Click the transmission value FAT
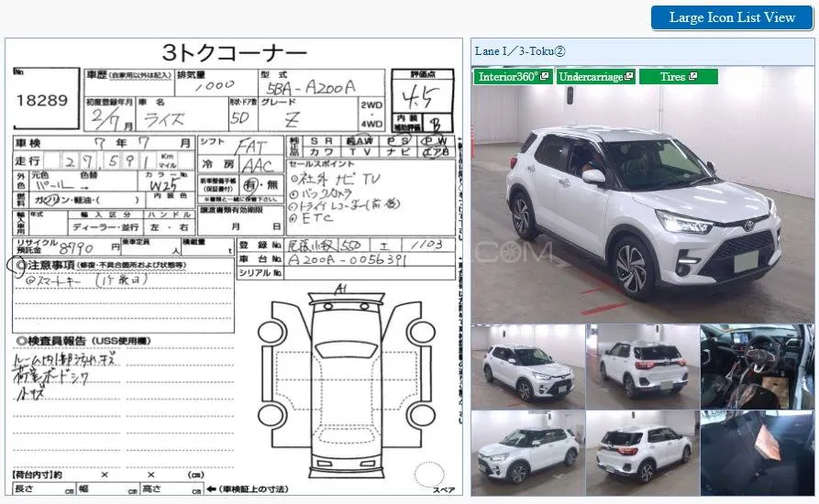Viewport: 819px width, 504px height. pos(252,148)
